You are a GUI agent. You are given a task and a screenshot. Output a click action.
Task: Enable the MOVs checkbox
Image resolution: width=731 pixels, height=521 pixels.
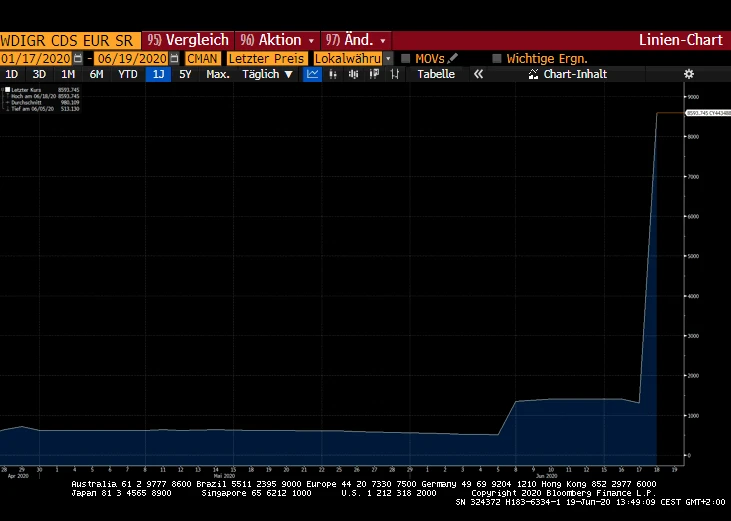tap(405, 58)
